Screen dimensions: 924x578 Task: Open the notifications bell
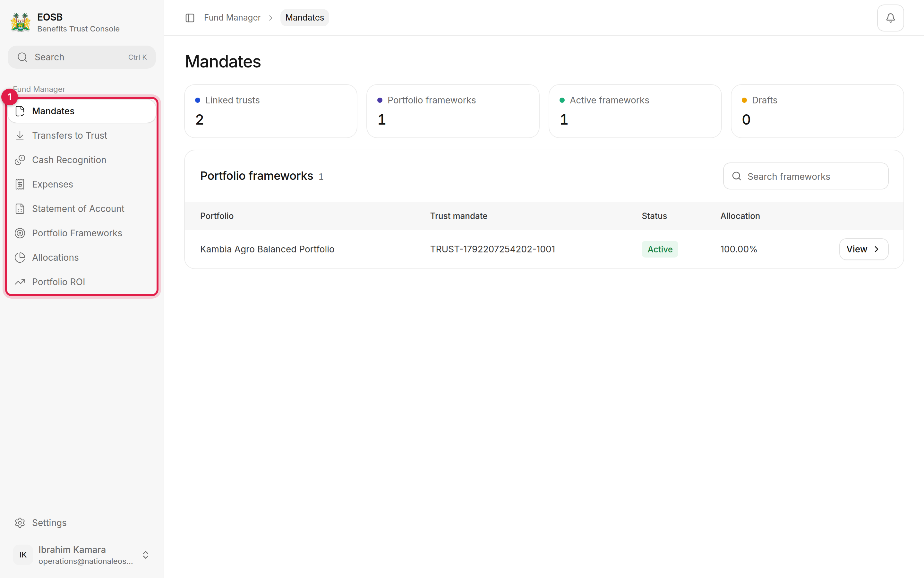click(x=890, y=18)
